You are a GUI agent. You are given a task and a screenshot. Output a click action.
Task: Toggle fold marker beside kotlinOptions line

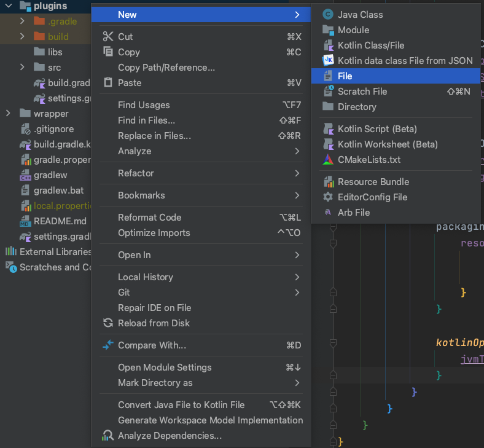coord(333,342)
